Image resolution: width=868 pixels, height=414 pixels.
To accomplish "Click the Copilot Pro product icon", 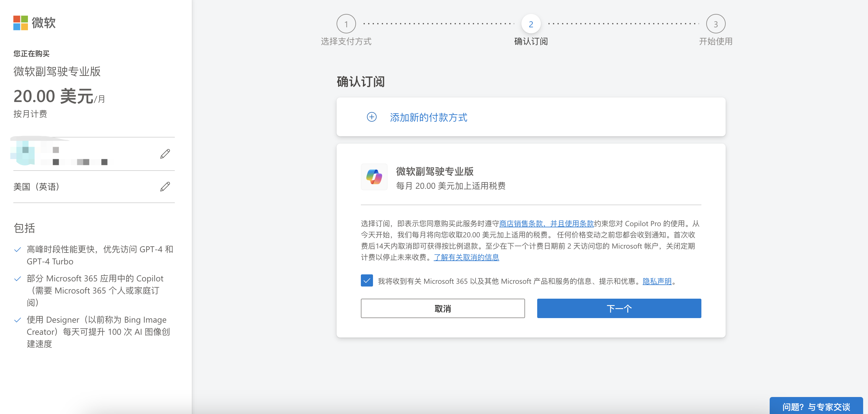I will click(x=374, y=177).
